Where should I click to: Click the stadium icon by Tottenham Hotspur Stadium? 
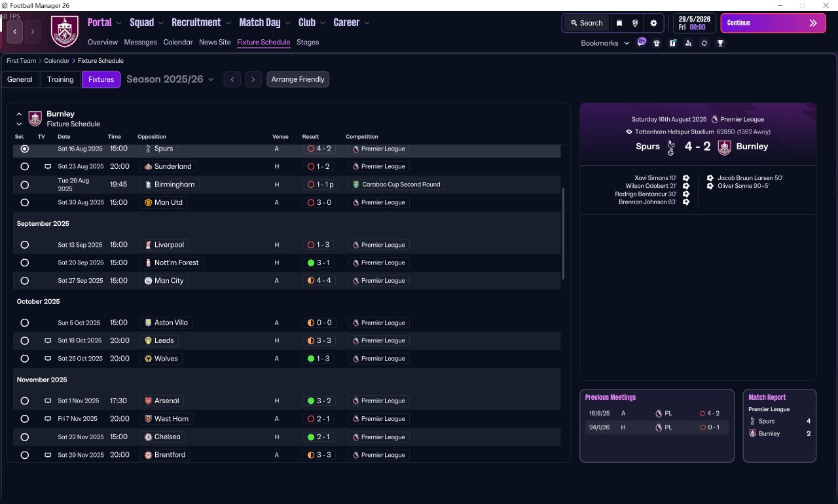[629, 132]
